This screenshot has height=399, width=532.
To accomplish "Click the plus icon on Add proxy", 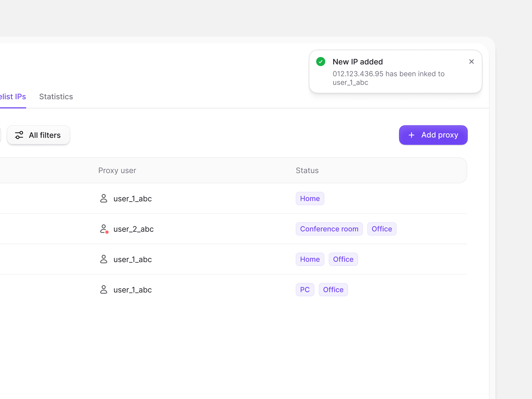I will point(411,135).
